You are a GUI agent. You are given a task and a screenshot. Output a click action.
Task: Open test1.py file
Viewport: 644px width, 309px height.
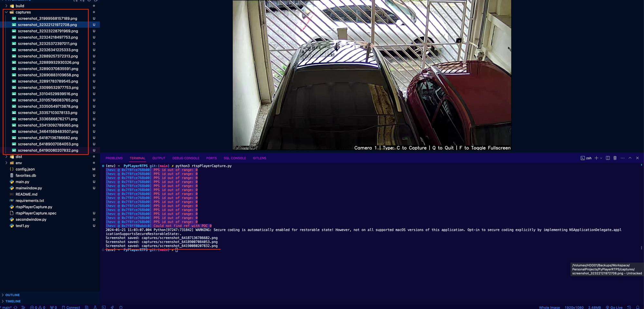(22, 226)
